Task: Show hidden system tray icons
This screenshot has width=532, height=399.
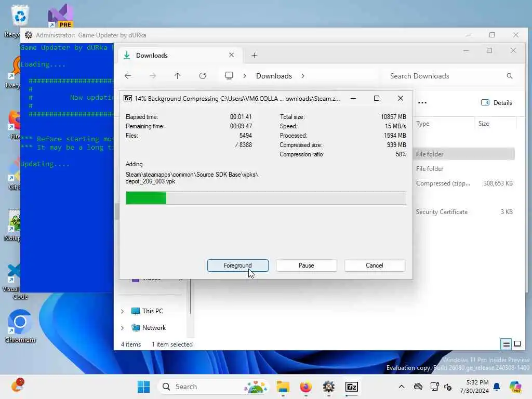Action: click(x=402, y=387)
